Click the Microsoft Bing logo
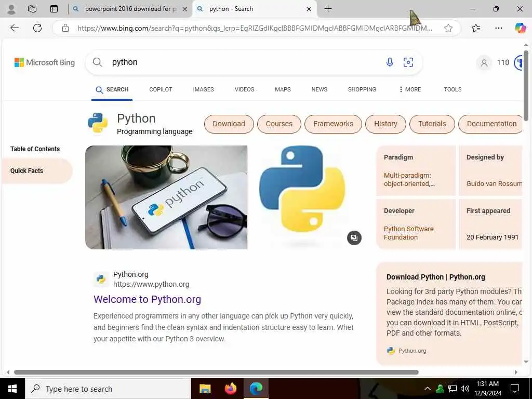This screenshot has width=532, height=399. [x=45, y=62]
